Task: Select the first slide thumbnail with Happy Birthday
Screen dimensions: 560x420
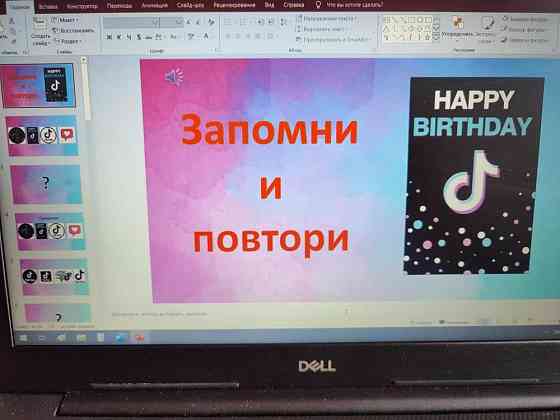Action: [39, 86]
